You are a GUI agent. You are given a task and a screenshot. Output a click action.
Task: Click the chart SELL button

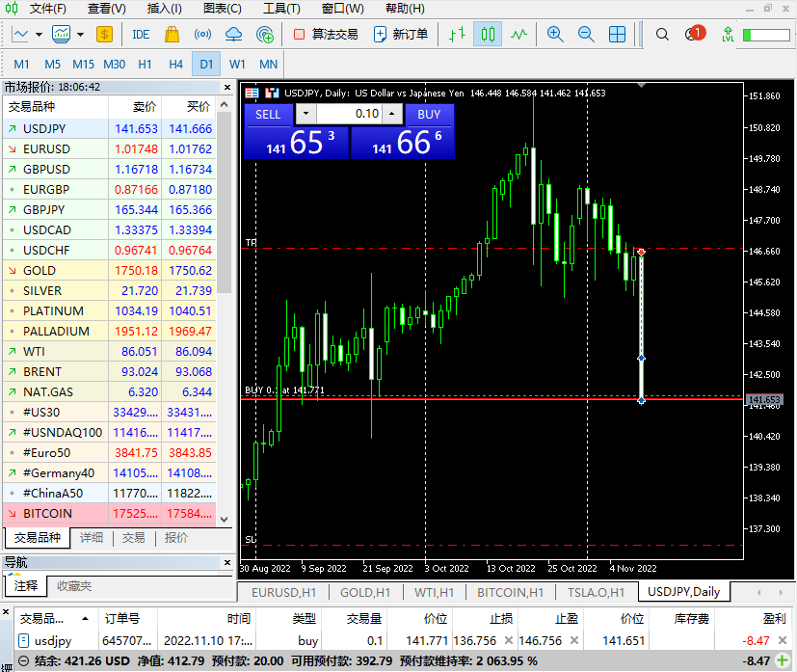coord(268,115)
